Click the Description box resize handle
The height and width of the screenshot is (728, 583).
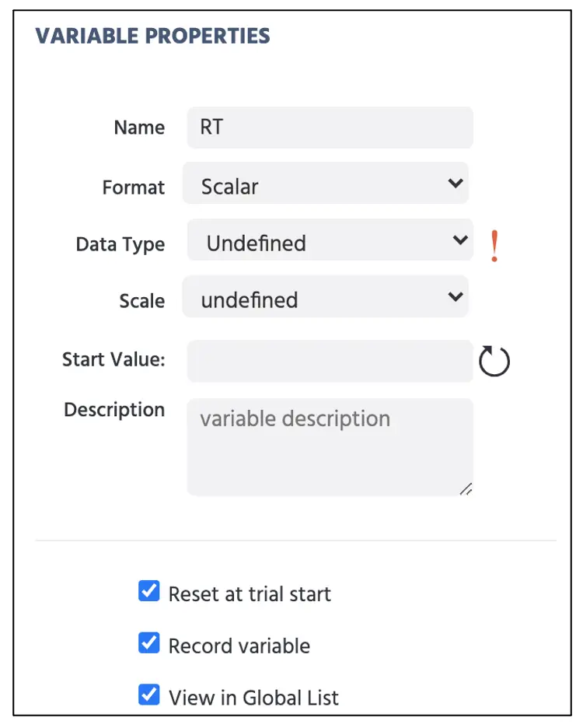coord(466,489)
